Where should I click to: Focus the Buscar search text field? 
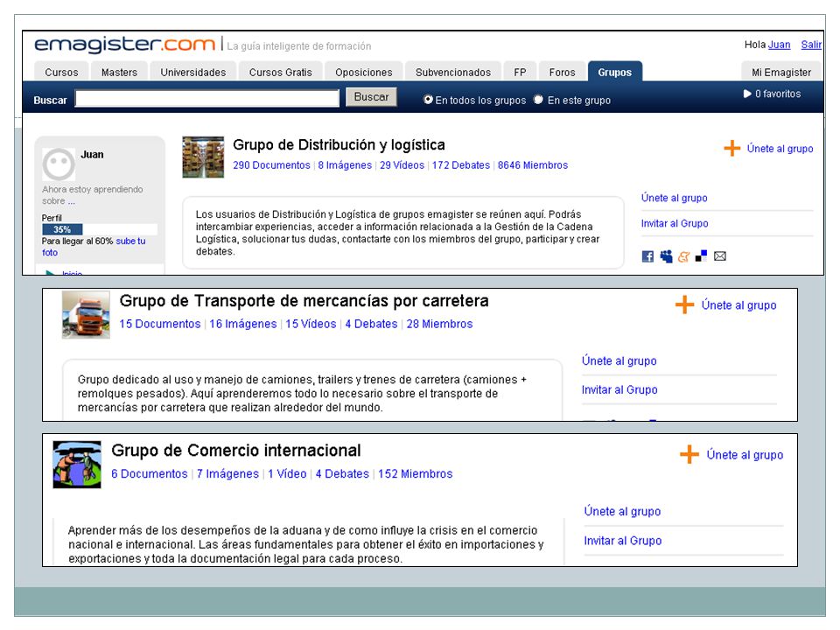(206, 99)
